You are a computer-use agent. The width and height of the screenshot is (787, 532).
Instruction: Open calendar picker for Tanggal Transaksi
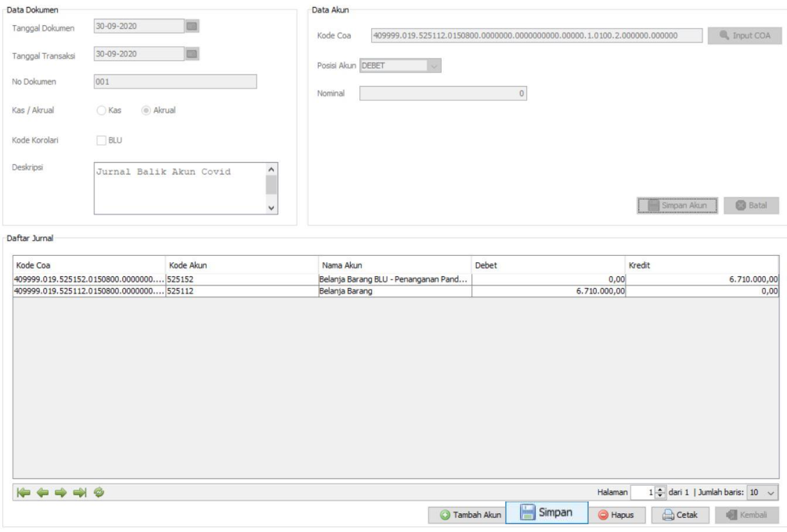pos(191,54)
